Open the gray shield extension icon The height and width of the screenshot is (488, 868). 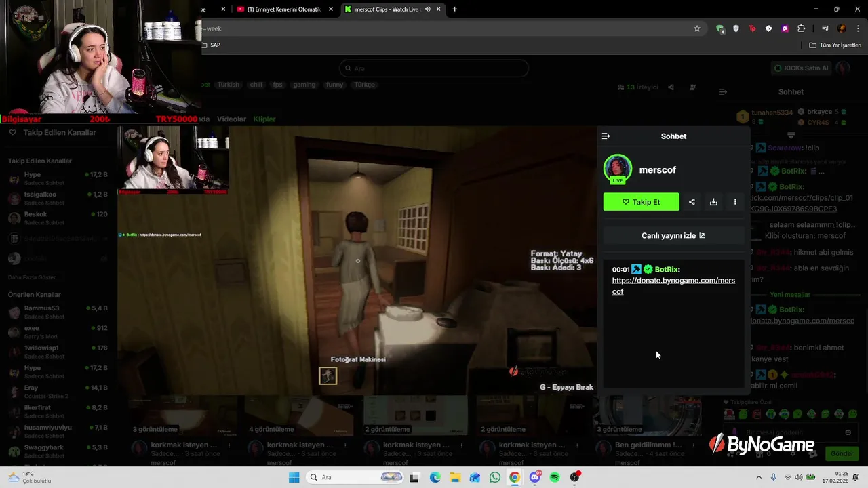click(736, 28)
